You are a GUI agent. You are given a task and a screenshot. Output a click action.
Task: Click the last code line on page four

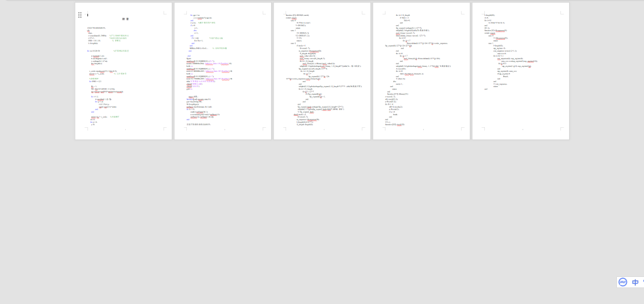(x=395, y=124)
